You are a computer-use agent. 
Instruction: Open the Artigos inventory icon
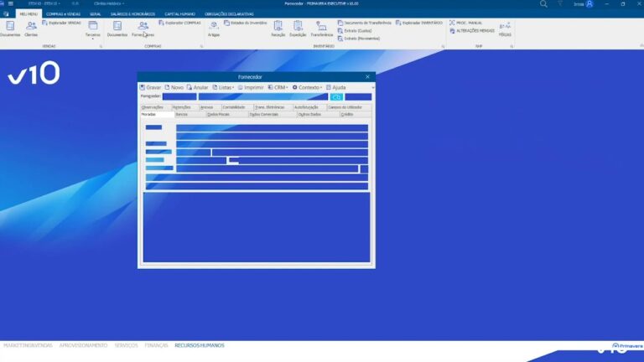coord(214,28)
